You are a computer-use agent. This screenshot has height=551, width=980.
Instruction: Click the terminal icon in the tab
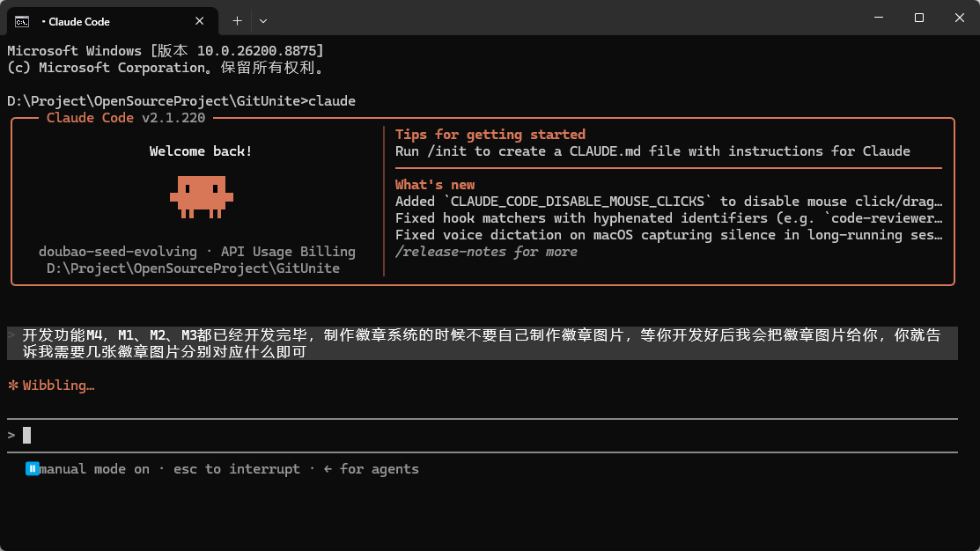click(22, 22)
